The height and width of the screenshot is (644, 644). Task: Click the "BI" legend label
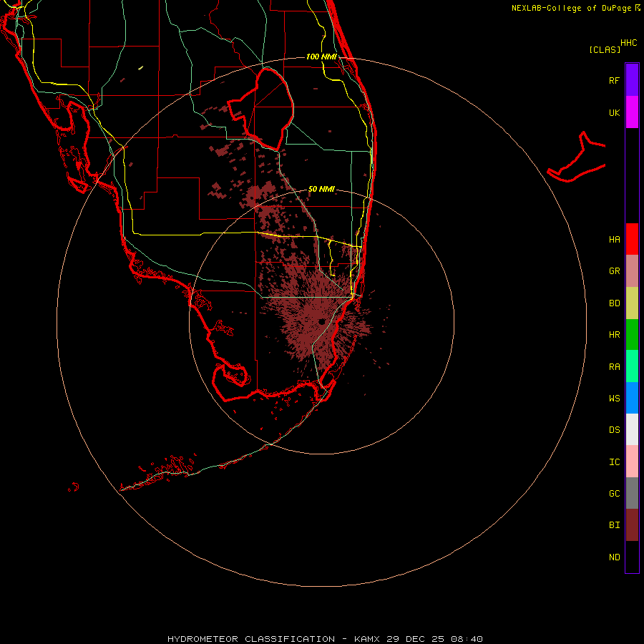(x=614, y=525)
